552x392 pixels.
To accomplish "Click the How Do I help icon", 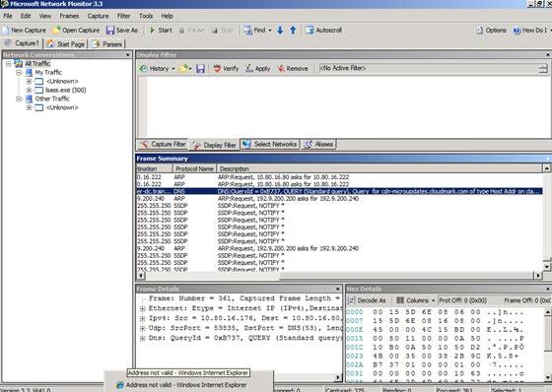I will tap(517, 31).
